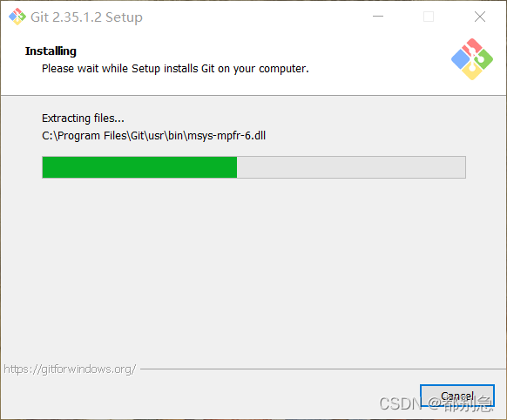The image size is (507, 420).
Task: Click the green diamond of Git logo
Action: coord(483,59)
